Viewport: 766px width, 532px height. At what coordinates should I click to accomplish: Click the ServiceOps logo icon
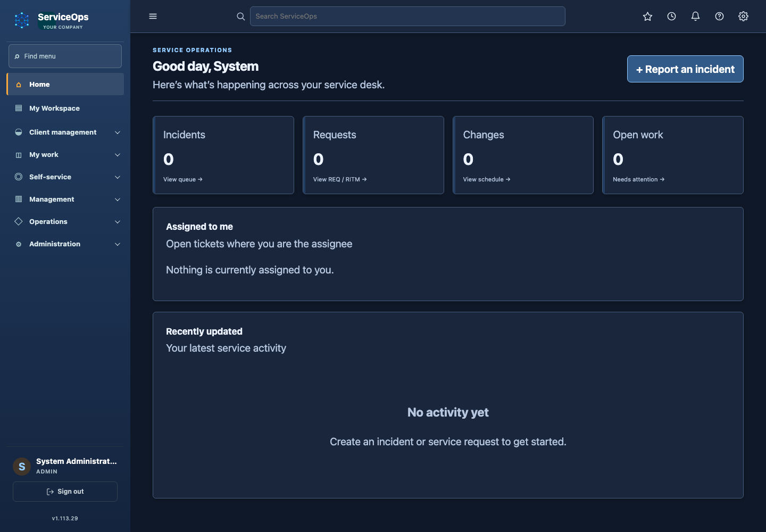[x=22, y=20]
